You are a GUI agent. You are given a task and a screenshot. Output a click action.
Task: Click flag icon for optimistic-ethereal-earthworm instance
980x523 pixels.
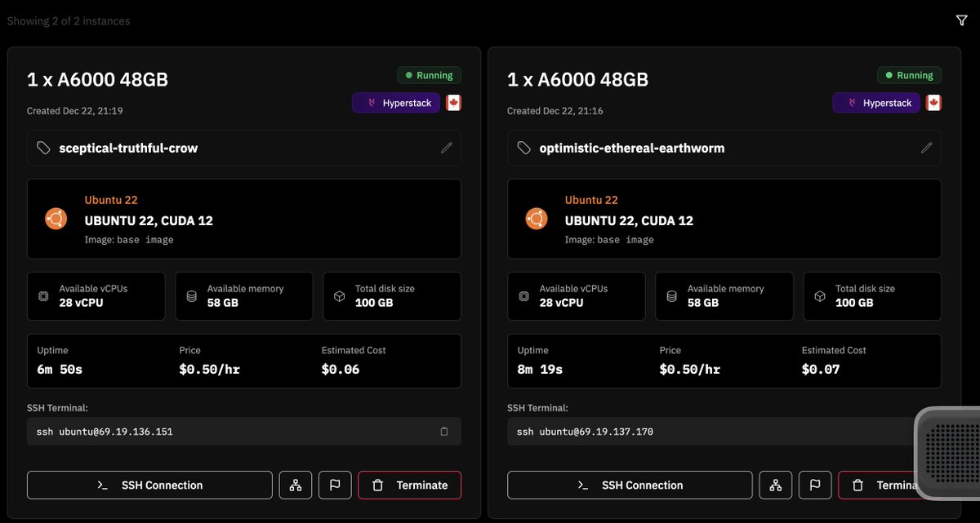tap(815, 485)
